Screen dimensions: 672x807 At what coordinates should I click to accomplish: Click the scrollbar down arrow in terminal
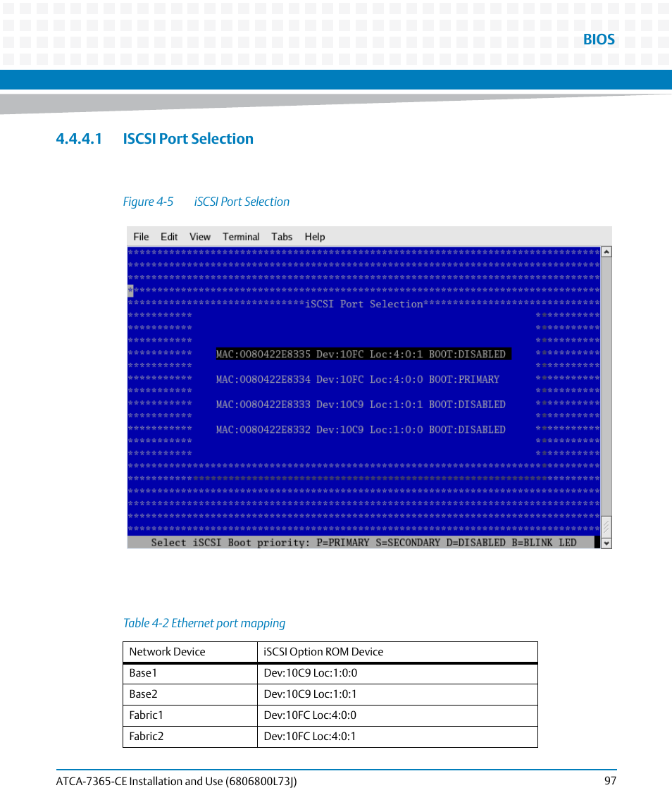pos(606,543)
